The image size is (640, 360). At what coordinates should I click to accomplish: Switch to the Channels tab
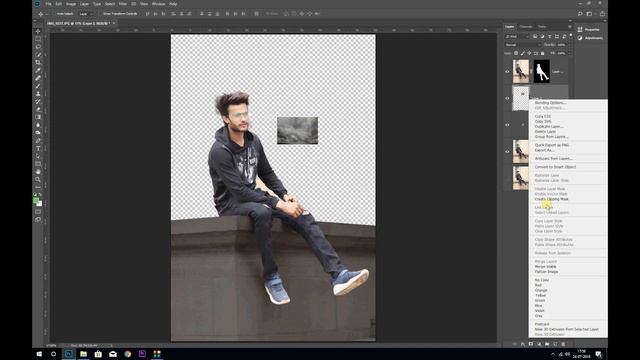526,27
